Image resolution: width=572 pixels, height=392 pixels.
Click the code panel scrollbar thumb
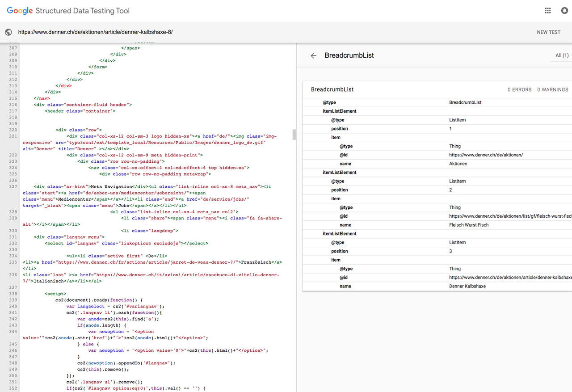point(294,135)
